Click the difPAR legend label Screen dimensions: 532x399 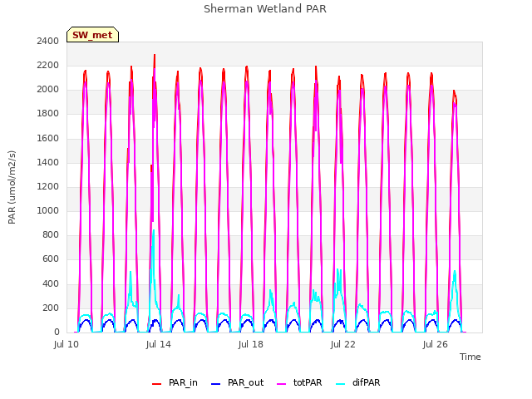pyautogui.click(x=366, y=382)
